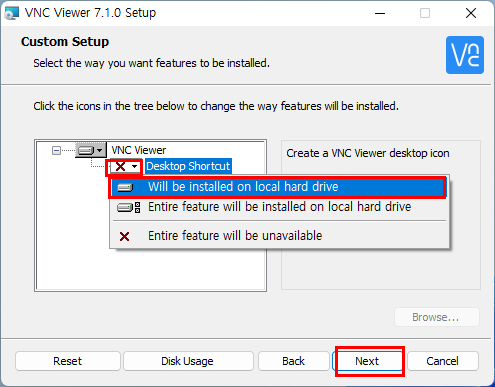Screen dimensions: 495x387
Task: Open the Disk Usage dialog
Action: tap(188, 361)
